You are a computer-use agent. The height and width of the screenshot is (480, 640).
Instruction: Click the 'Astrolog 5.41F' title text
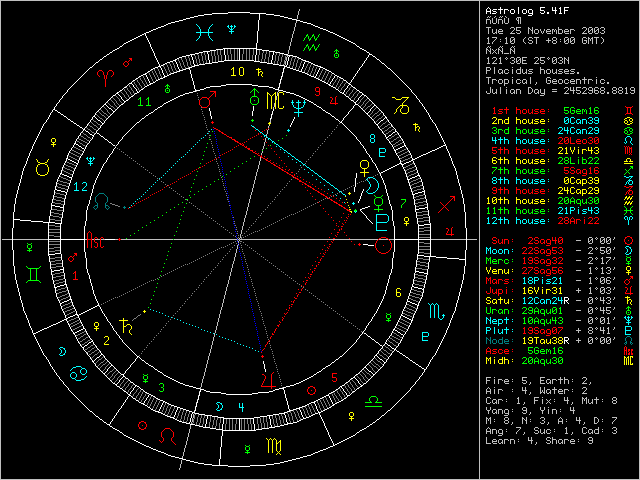tap(527, 11)
